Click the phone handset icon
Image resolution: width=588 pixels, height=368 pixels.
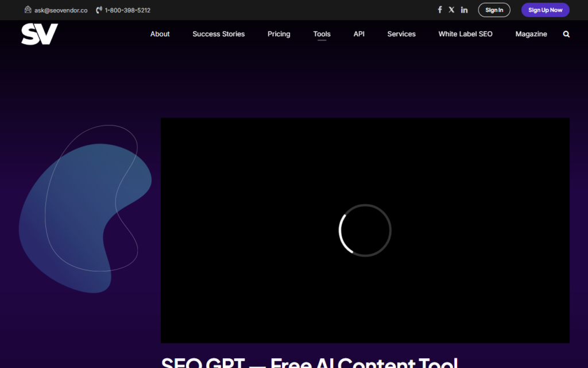pos(99,10)
